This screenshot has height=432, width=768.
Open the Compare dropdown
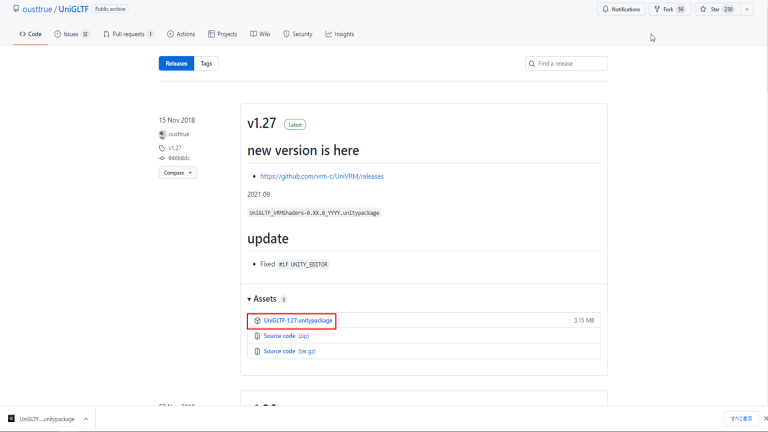177,173
